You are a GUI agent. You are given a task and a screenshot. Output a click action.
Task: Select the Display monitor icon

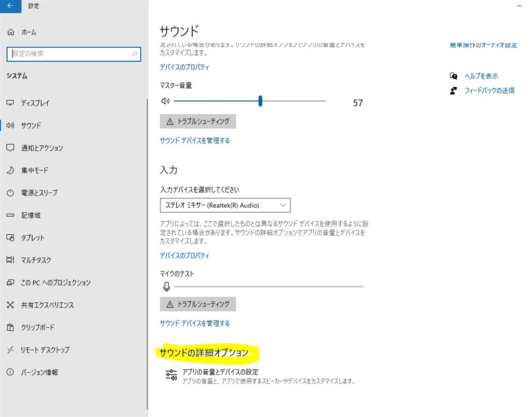pyautogui.click(x=10, y=103)
